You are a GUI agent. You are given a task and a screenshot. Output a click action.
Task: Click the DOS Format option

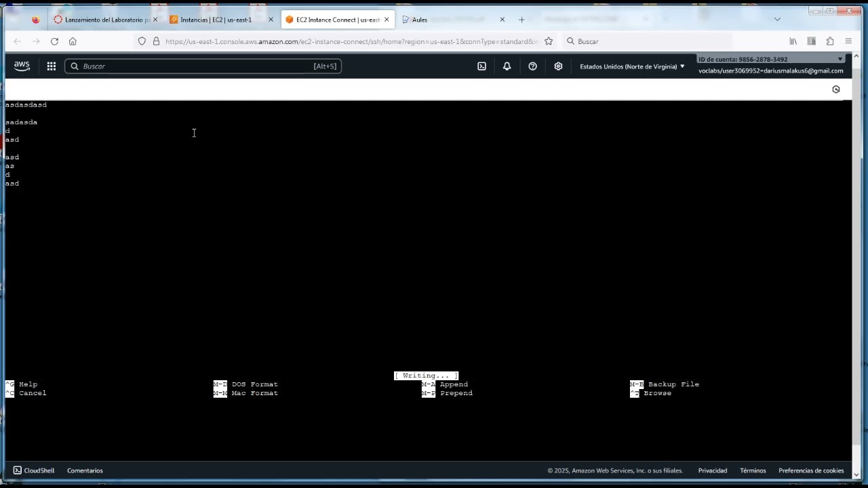246,384
